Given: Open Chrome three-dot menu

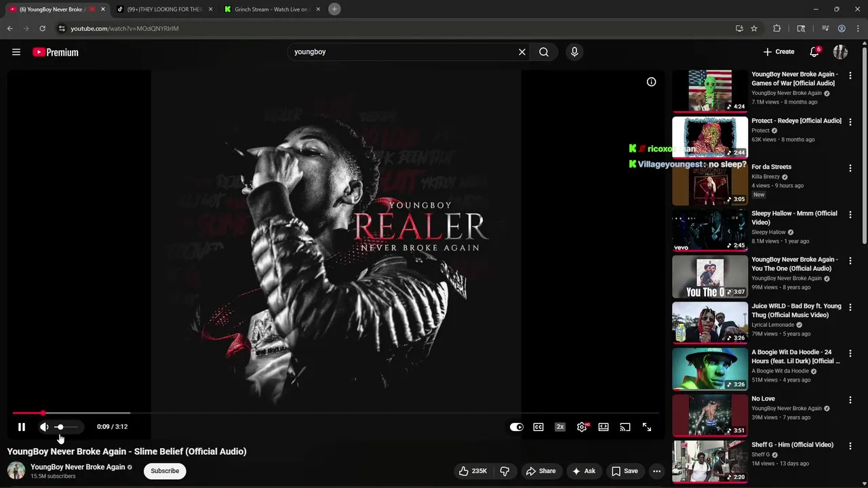Looking at the screenshot, I should [x=858, y=28].
